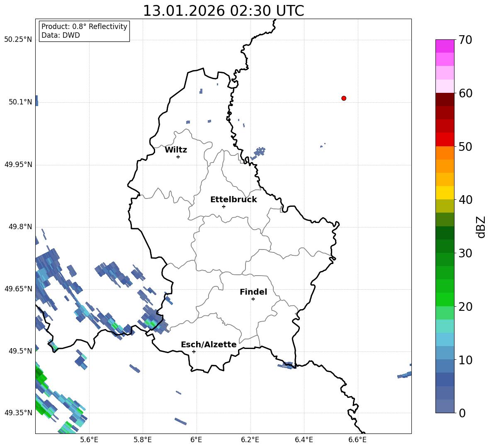The height and width of the screenshot is (448, 491).
Task: Click the 49.8°N latitude label
Action: point(20,227)
